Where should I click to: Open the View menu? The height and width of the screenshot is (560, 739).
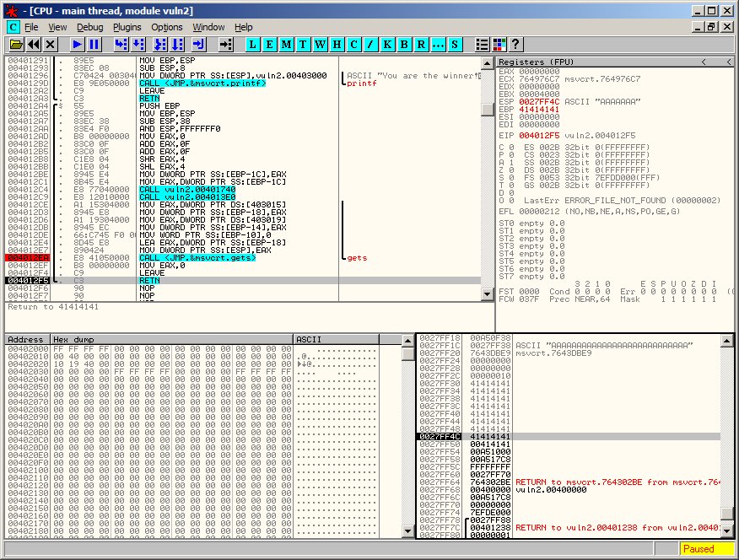click(57, 27)
